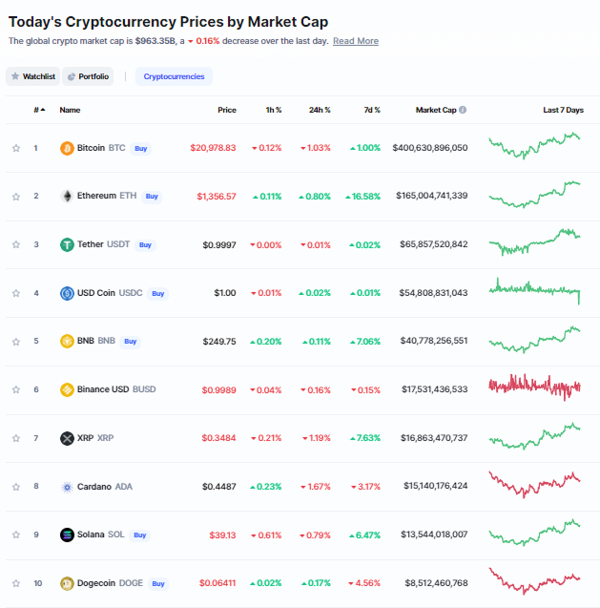
Task: Follow the Read More link
Action: pos(356,41)
